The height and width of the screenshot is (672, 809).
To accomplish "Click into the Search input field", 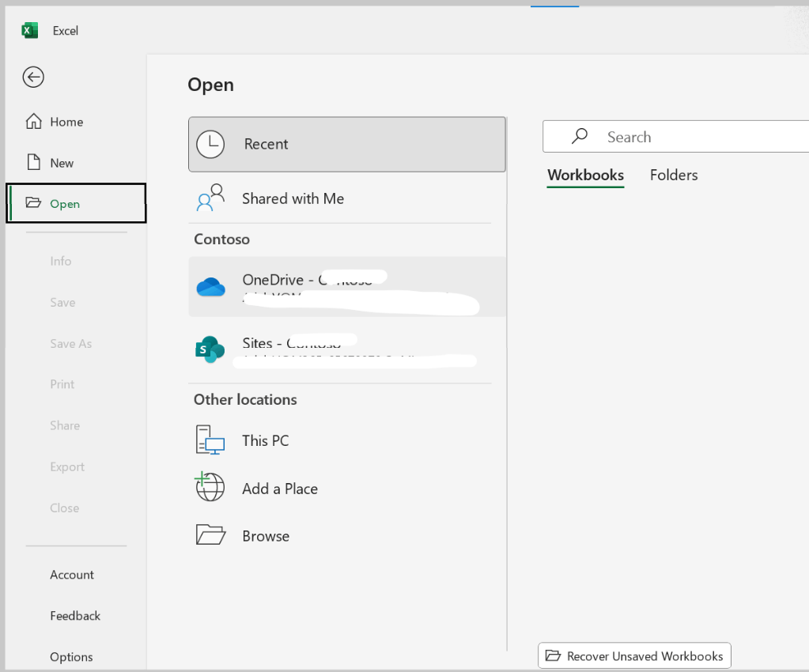I will (x=676, y=137).
